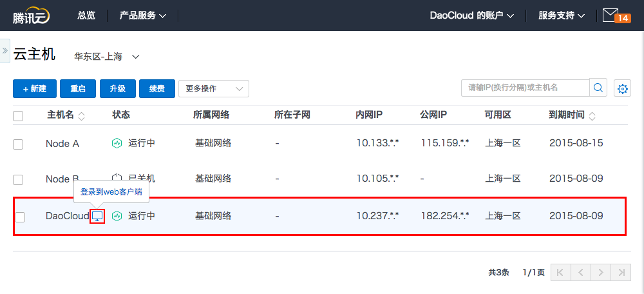
Task: Click the 登录到web客户端 tooltip link
Action: click(x=111, y=191)
